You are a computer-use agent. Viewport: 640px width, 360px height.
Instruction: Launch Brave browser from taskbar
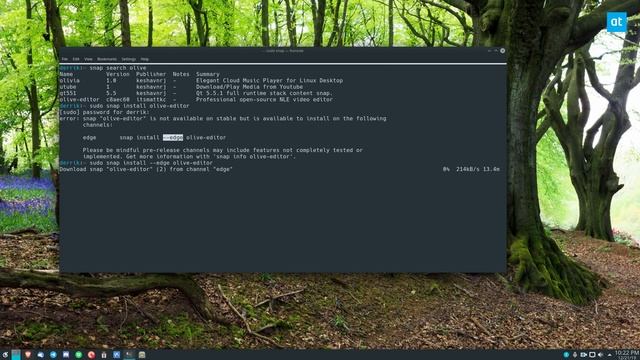[x=28, y=355]
